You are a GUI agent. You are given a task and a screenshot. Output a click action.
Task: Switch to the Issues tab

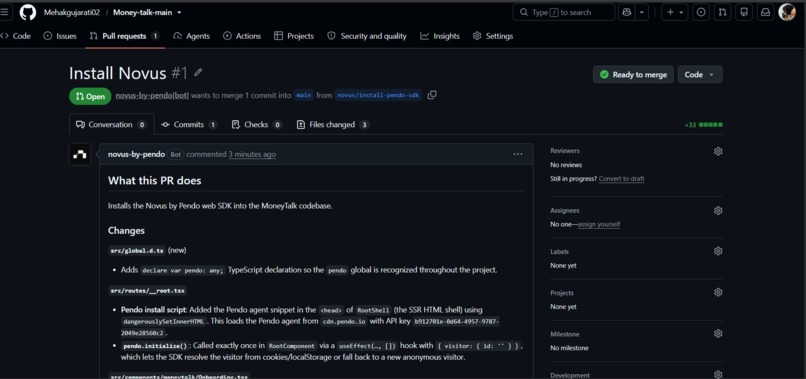[60, 36]
